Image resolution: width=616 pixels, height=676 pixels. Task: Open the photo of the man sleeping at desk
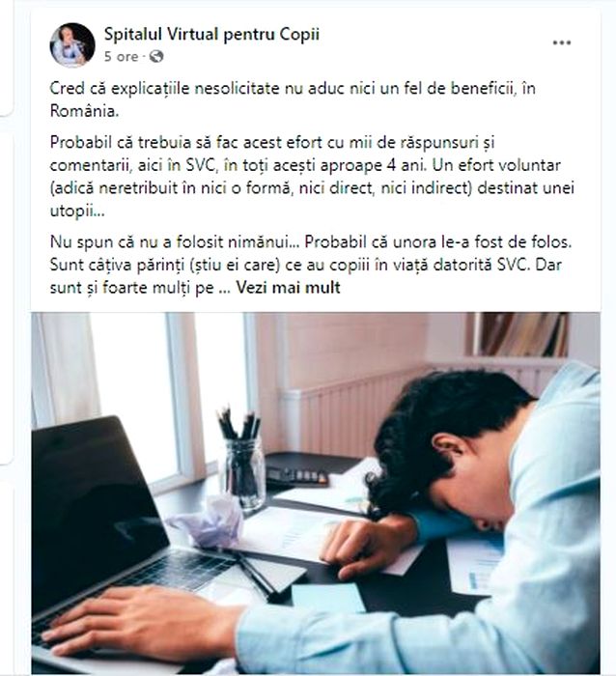click(316, 493)
